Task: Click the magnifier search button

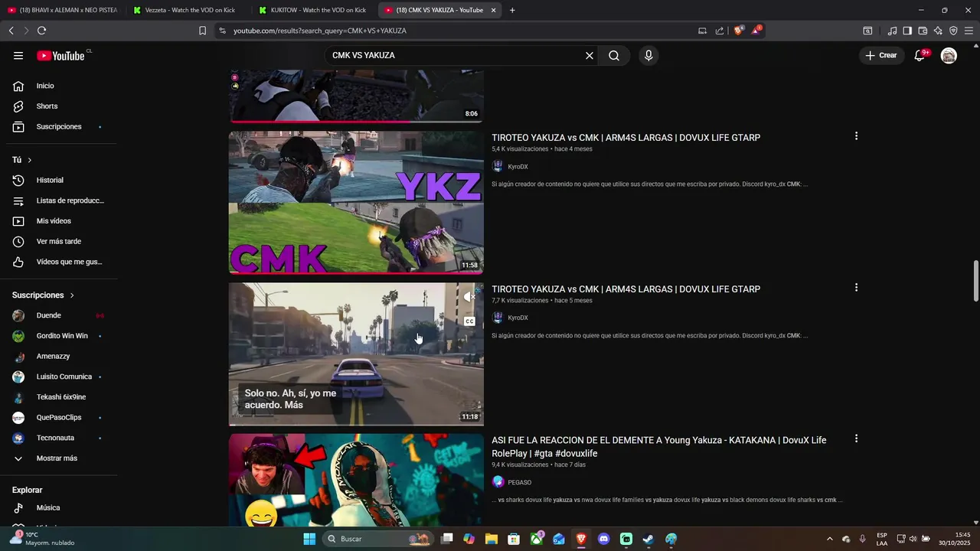Action: [x=614, y=55]
